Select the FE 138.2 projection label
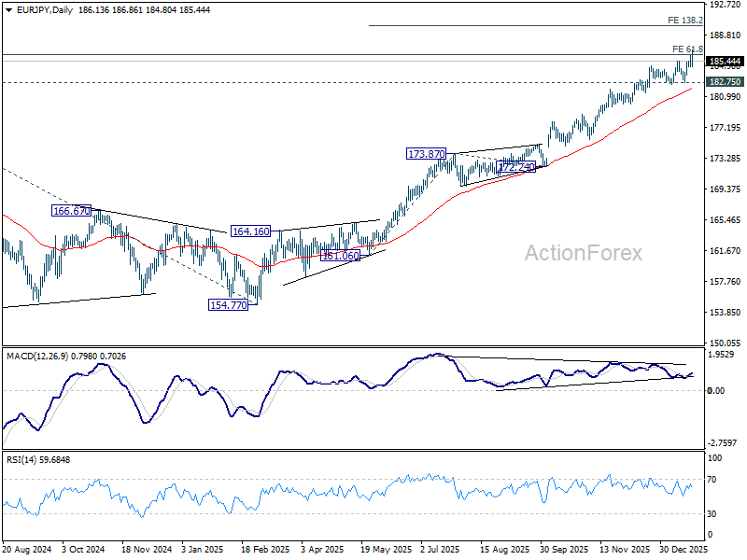Image resolution: width=747 pixels, height=560 pixels. click(x=684, y=20)
